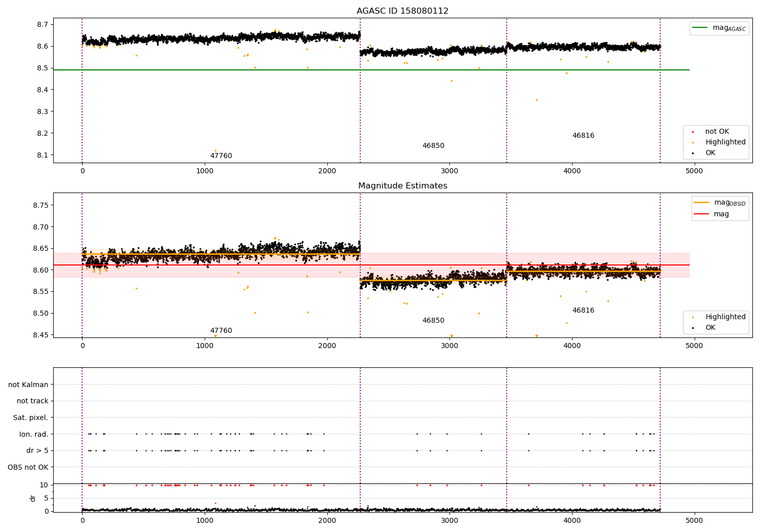Click the 10 tick on the dr axis
The image size is (760, 532).
pos(44,485)
